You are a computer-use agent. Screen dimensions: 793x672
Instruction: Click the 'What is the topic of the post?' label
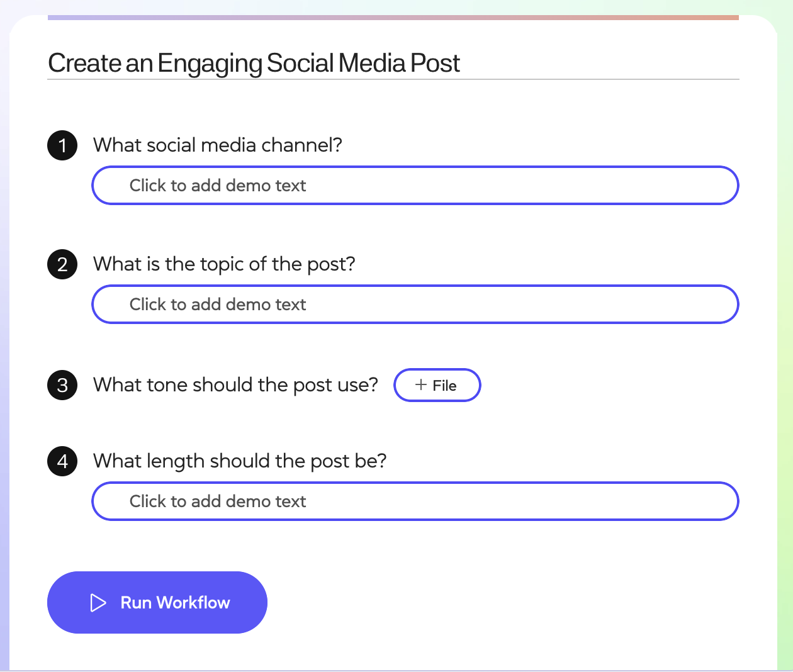224,264
